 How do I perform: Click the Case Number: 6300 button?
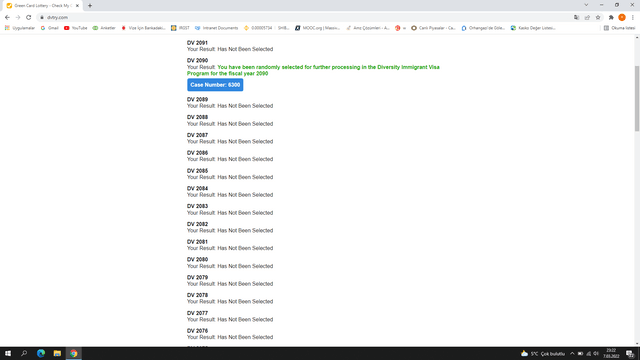(215, 85)
